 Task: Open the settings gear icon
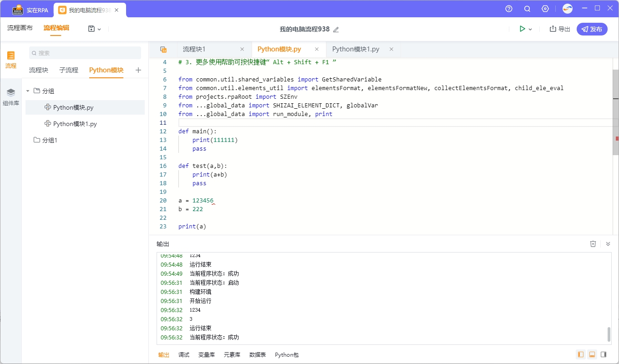(x=545, y=8)
